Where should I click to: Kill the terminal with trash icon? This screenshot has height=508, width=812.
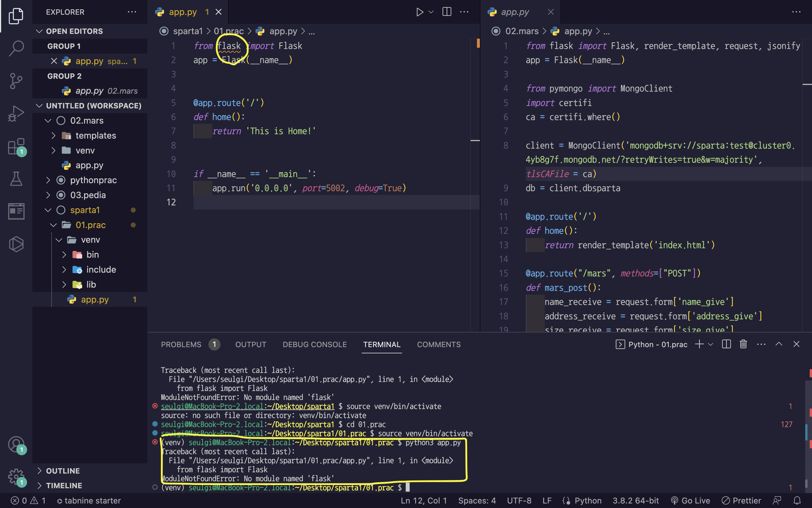(x=743, y=344)
